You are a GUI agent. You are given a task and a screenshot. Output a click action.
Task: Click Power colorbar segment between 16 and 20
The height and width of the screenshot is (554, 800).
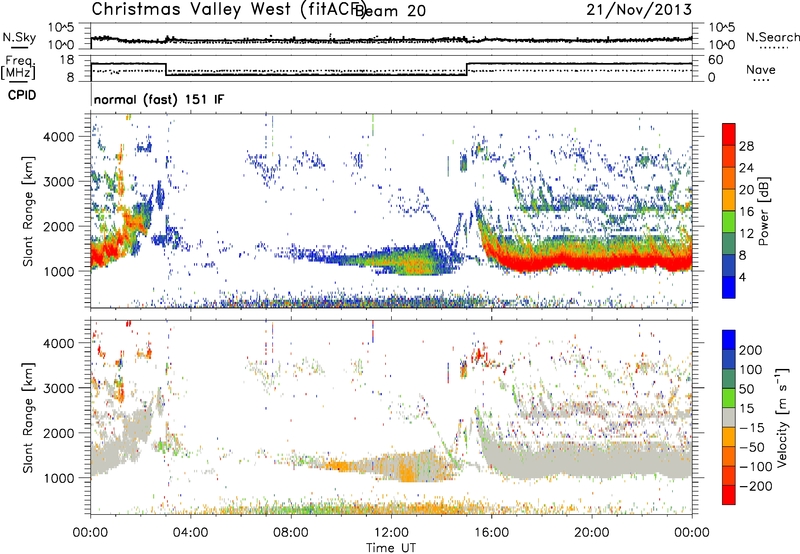coord(729,200)
